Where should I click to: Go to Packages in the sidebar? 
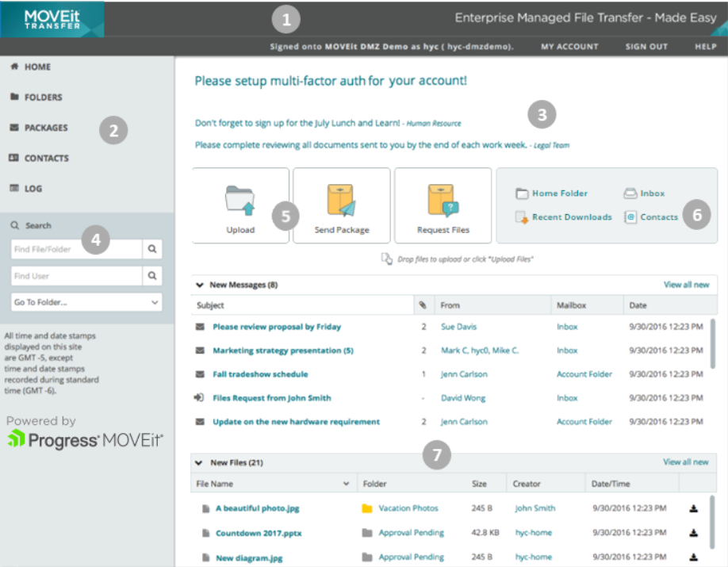click(x=46, y=128)
